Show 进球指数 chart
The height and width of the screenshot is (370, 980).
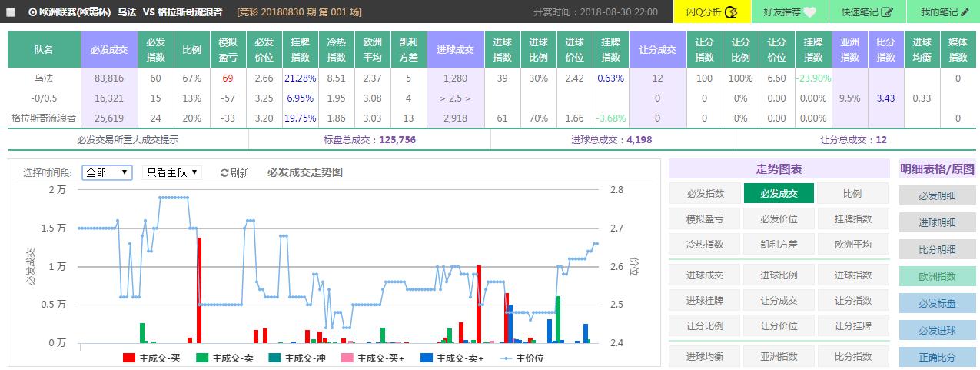coord(852,275)
